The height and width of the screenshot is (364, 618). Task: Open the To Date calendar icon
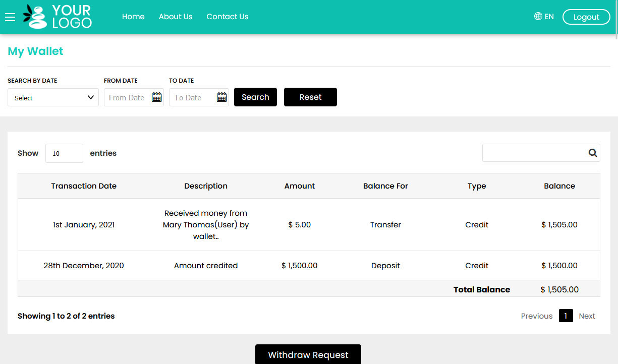pos(221,97)
